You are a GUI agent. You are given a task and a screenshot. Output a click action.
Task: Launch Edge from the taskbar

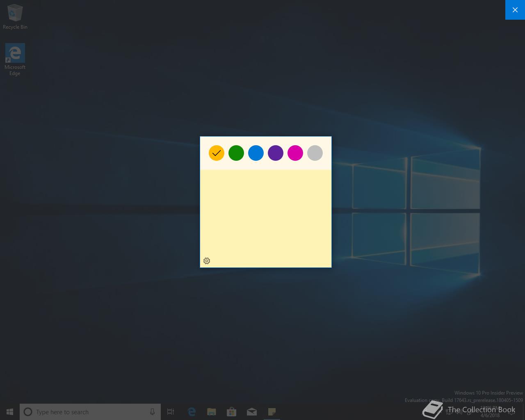pos(192,412)
